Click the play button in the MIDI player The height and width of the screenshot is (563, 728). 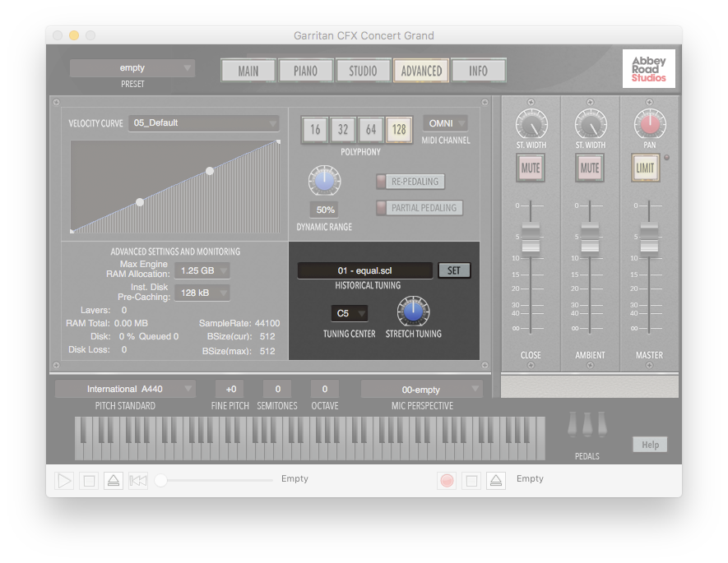tap(64, 481)
